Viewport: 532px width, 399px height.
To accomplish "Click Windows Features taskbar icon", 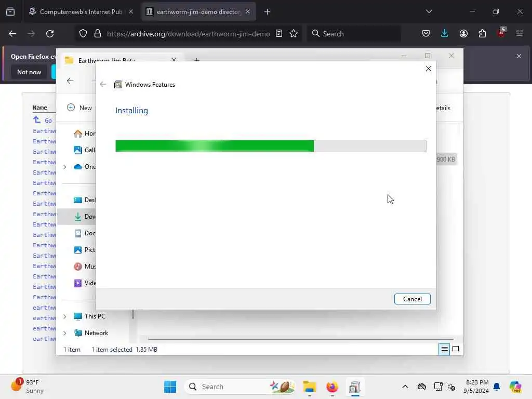I will [x=355, y=387].
